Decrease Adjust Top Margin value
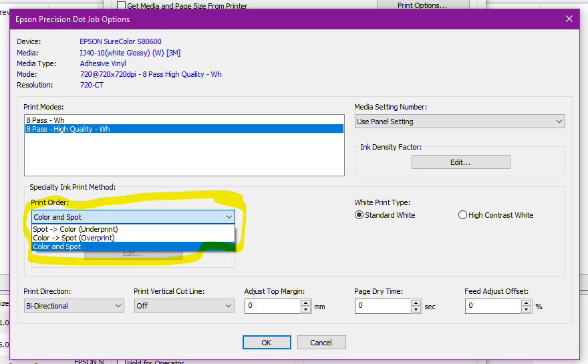This screenshot has width=588, height=364. click(306, 310)
